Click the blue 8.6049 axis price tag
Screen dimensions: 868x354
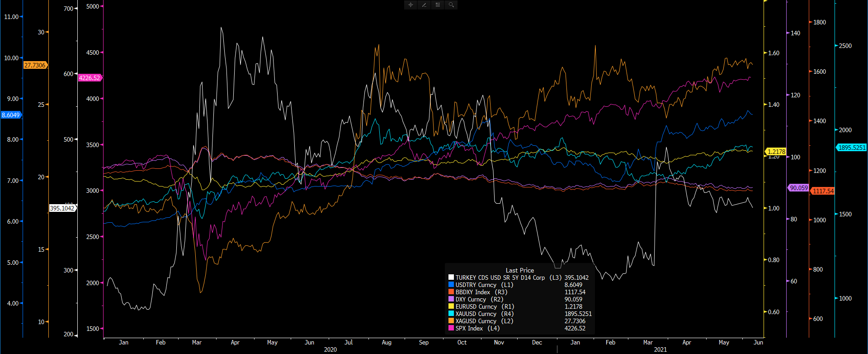11,115
